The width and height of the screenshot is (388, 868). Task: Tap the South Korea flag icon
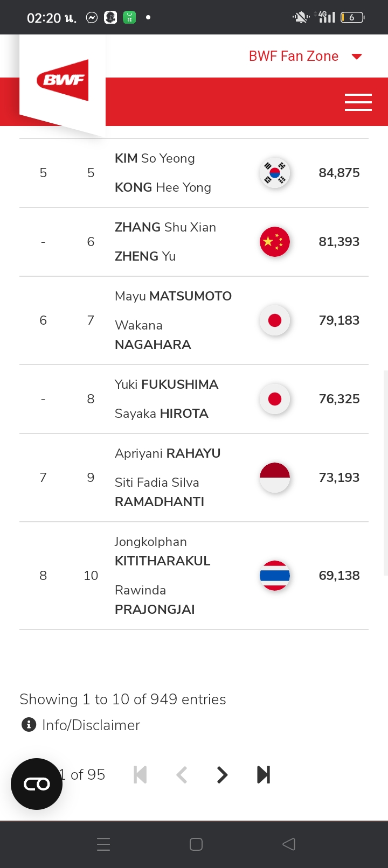tap(275, 173)
